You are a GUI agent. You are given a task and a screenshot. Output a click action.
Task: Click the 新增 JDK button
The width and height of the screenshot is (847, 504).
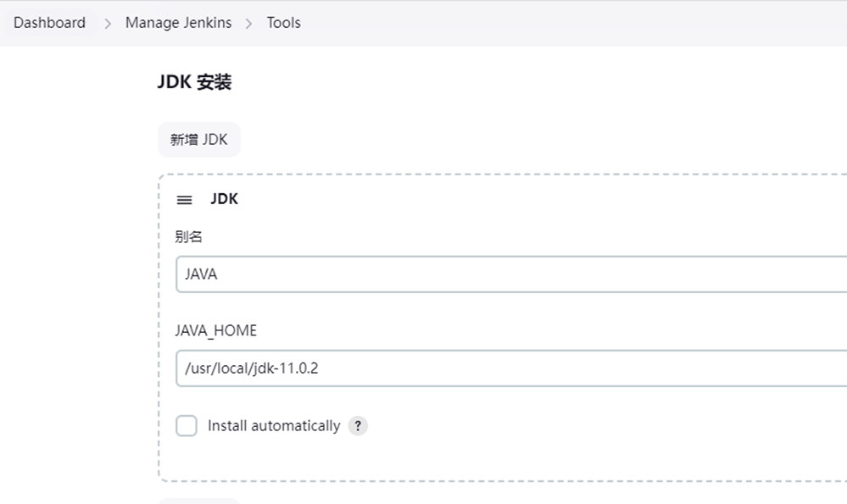pos(198,140)
